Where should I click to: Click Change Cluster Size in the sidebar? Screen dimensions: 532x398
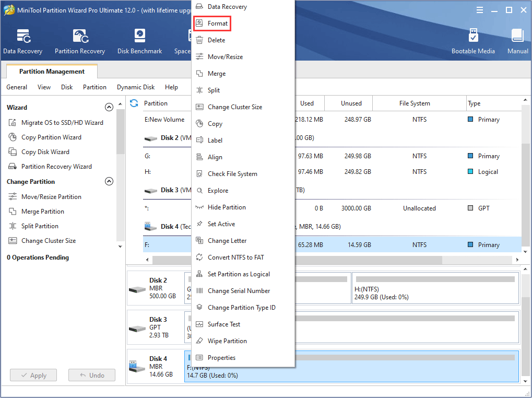[42, 240]
